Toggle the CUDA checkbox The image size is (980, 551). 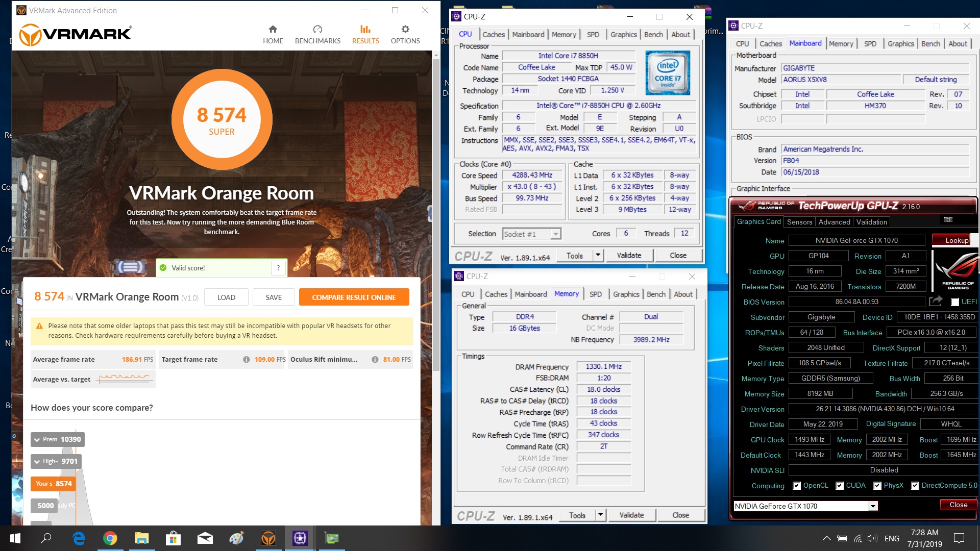(x=840, y=486)
